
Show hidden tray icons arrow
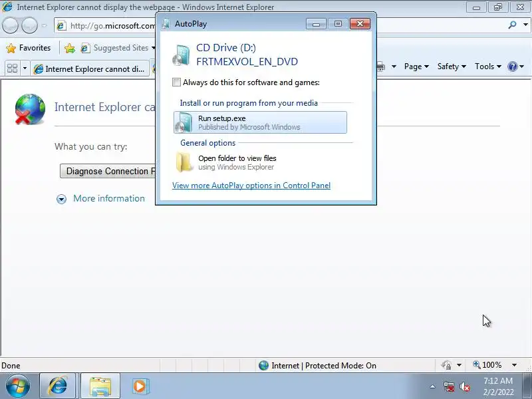[x=432, y=386]
